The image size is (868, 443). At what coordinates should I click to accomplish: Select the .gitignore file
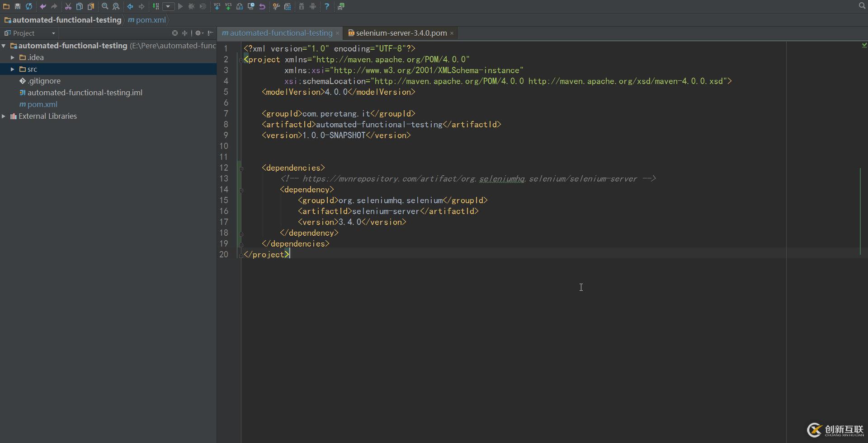[40, 81]
